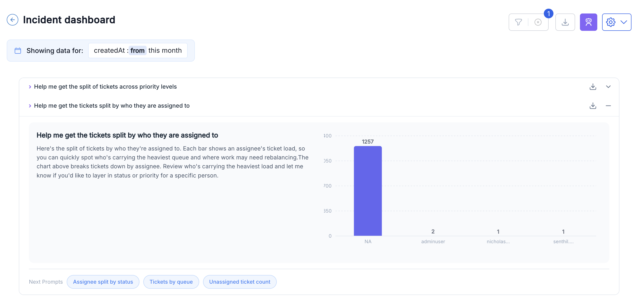Open the priority levels split prompt row
Viewport: 644px width, 301px height.
(319, 87)
